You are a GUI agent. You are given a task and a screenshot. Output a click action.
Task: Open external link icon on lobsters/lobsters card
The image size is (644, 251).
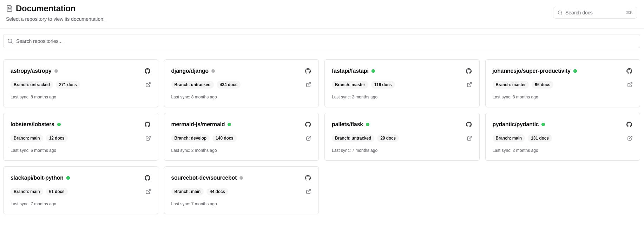(x=148, y=138)
